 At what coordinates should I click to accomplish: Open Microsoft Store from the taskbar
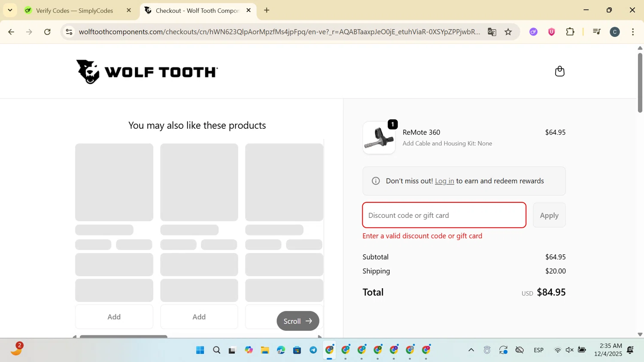pos(297,350)
